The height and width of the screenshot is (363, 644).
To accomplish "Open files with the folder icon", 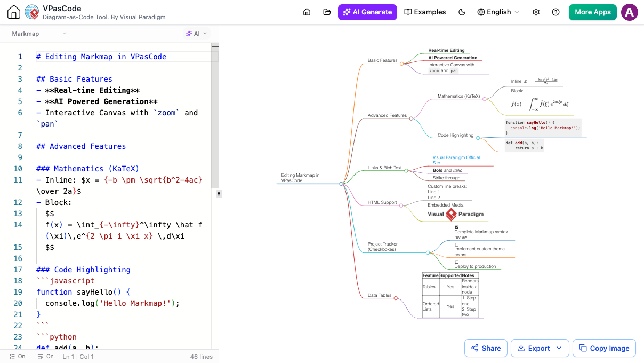I will point(327,12).
